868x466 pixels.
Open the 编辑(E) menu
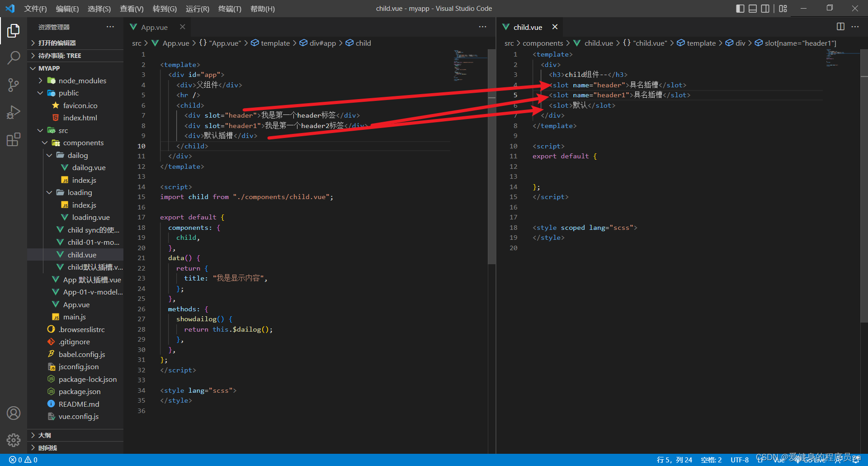(67, 9)
